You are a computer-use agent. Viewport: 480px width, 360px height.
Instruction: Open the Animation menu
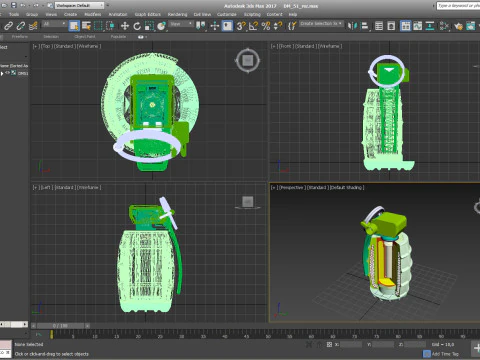point(118,14)
